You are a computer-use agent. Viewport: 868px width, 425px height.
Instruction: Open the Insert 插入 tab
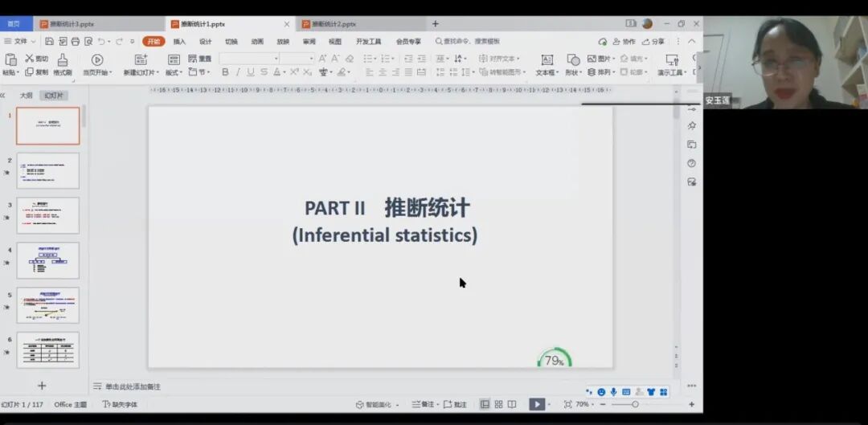pos(179,42)
